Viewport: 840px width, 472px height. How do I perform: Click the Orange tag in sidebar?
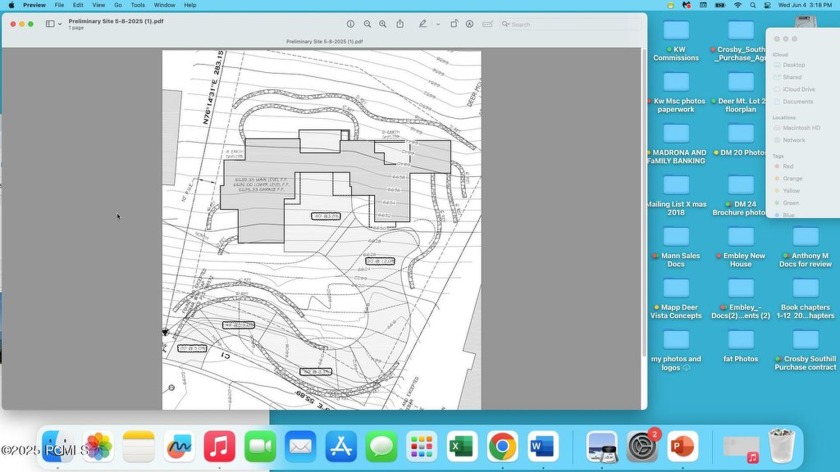pyautogui.click(x=792, y=178)
